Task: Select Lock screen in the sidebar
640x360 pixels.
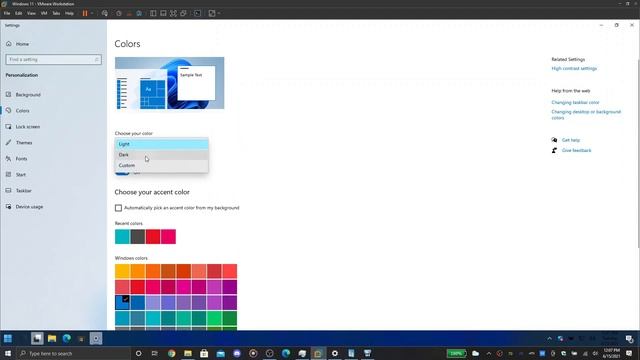Action: point(28,127)
